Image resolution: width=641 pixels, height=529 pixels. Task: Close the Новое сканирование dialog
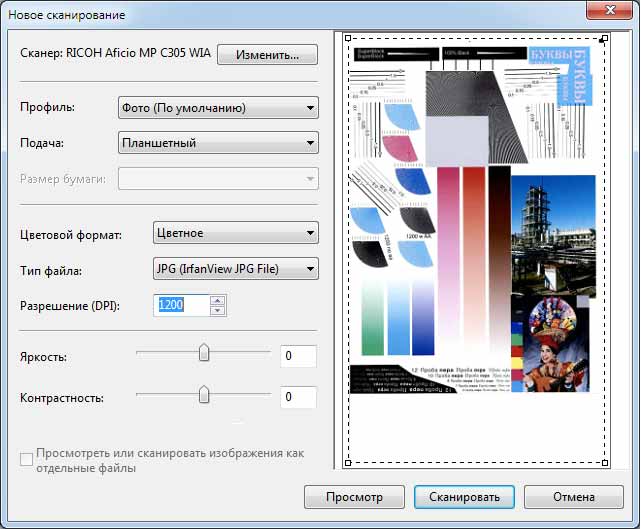pos(610,10)
